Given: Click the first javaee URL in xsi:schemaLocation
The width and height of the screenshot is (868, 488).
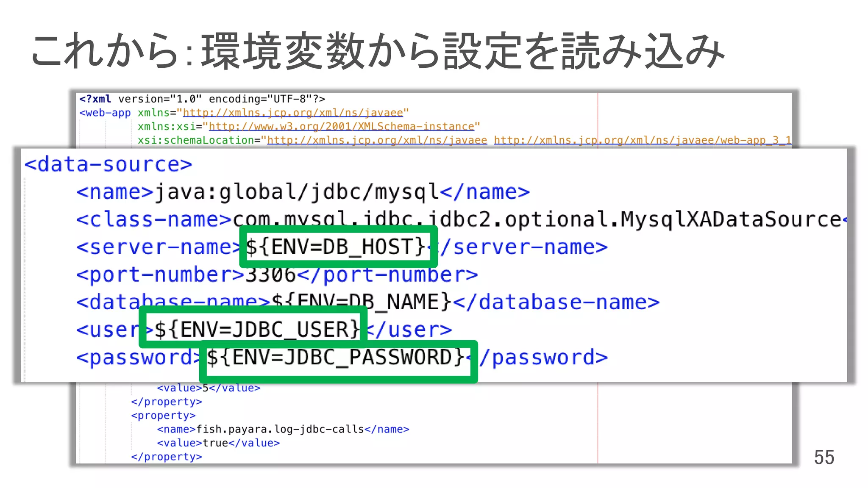Looking at the screenshot, I should (377, 140).
